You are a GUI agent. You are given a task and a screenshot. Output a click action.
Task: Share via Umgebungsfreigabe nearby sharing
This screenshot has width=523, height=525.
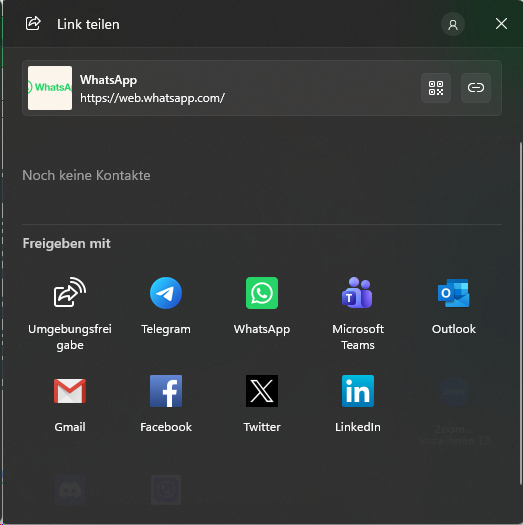(70, 314)
